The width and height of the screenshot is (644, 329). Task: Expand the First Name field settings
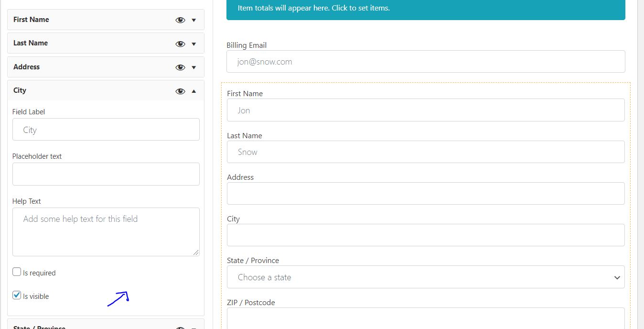193,20
